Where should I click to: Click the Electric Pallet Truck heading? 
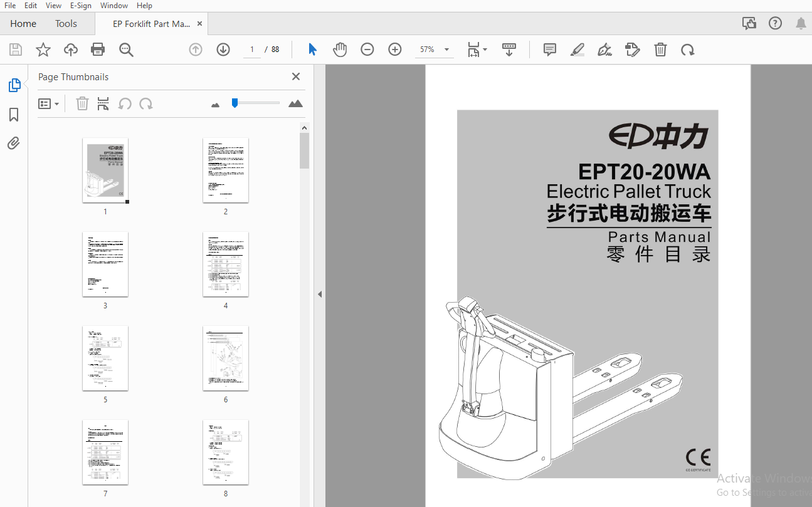(629, 191)
